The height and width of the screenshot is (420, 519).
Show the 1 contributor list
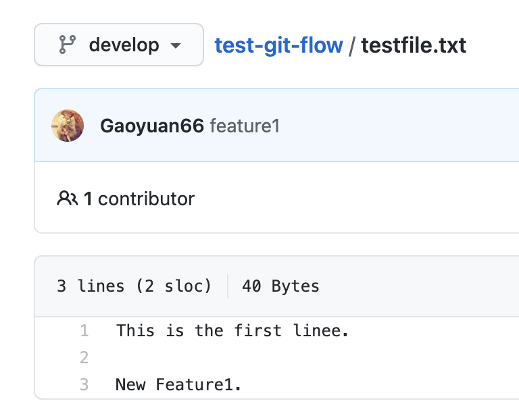(x=139, y=199)
